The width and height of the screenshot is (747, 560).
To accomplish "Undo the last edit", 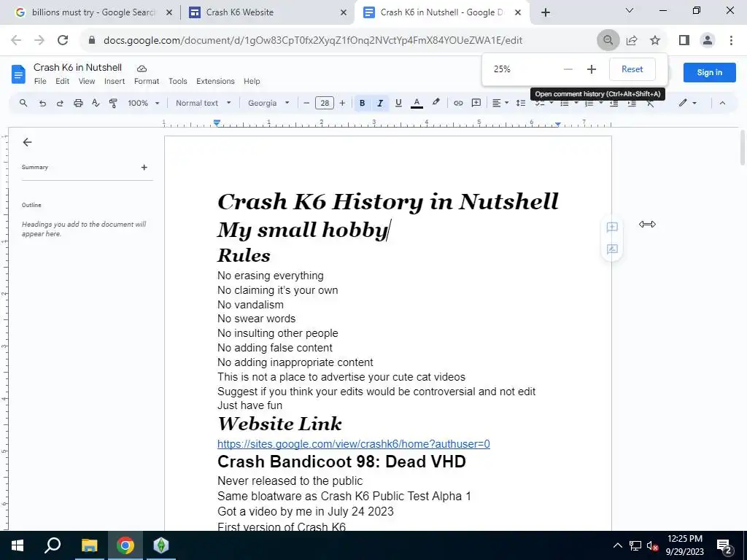I will [42, 103].
